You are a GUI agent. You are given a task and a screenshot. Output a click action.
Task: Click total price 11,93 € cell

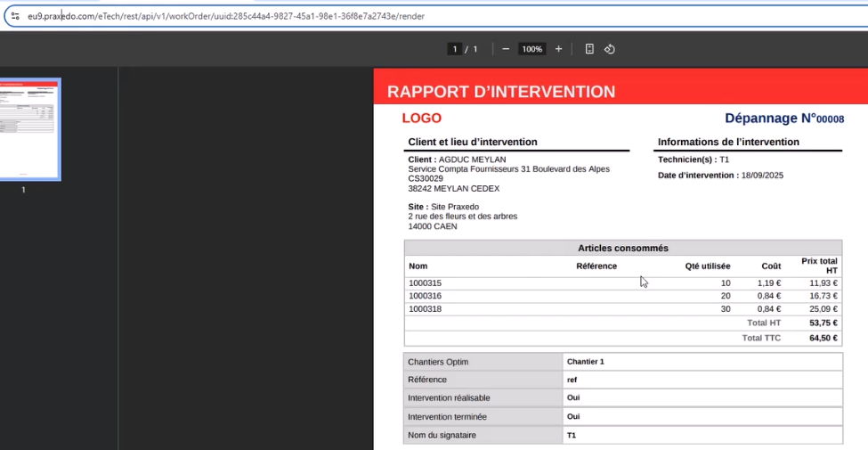pos(823,283)
